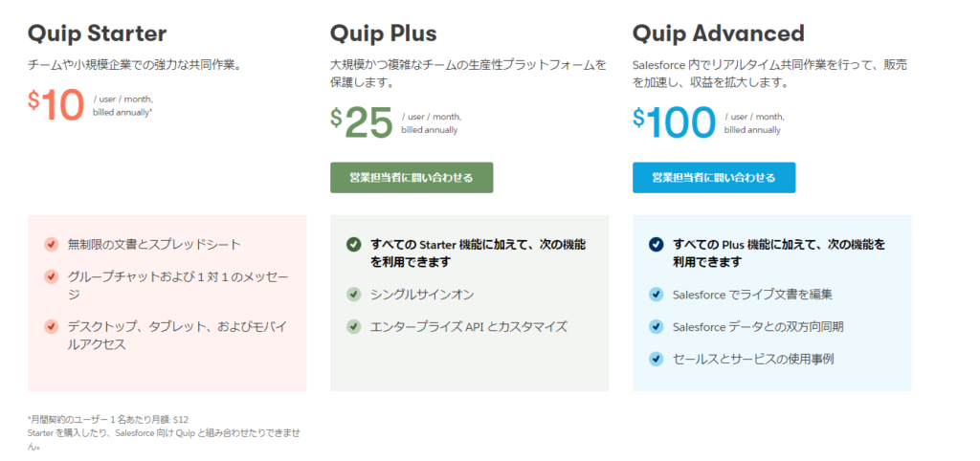Click the blue $100 price
The image size is (980, 461).
coord(674,121)
